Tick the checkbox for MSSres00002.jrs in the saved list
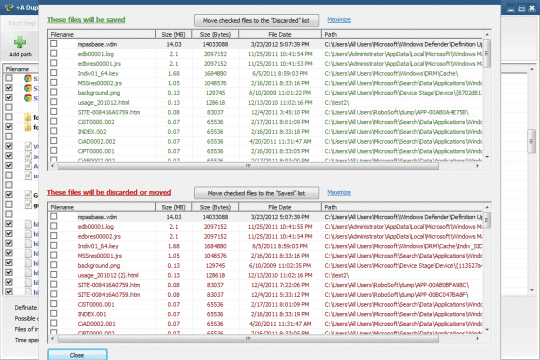Viewport: 540px width, 360px height. tap(53, 82)
